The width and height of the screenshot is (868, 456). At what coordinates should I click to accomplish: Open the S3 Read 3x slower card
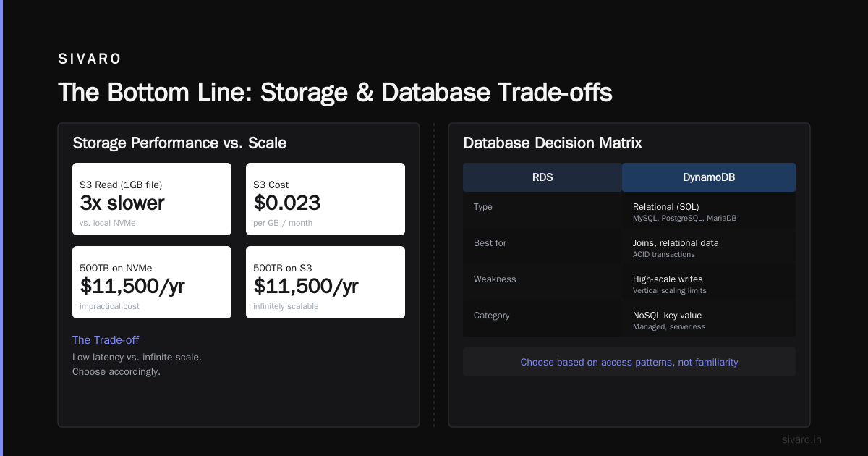click(152, 199)
